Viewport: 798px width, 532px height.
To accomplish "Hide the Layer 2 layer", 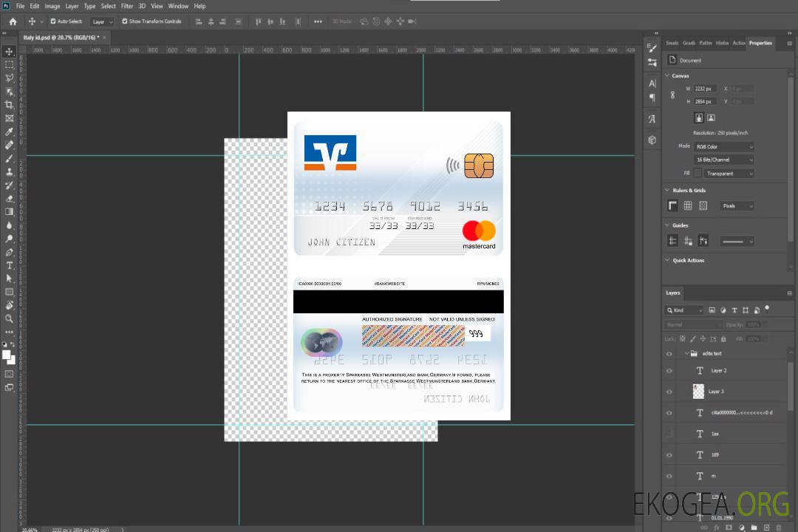I will coord(669,371).
